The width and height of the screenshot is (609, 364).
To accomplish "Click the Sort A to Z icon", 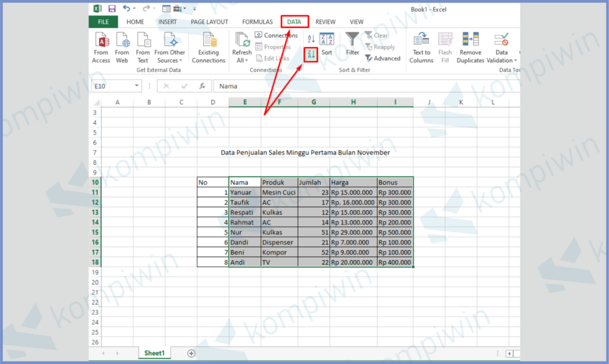I will [x=310, y=39].
